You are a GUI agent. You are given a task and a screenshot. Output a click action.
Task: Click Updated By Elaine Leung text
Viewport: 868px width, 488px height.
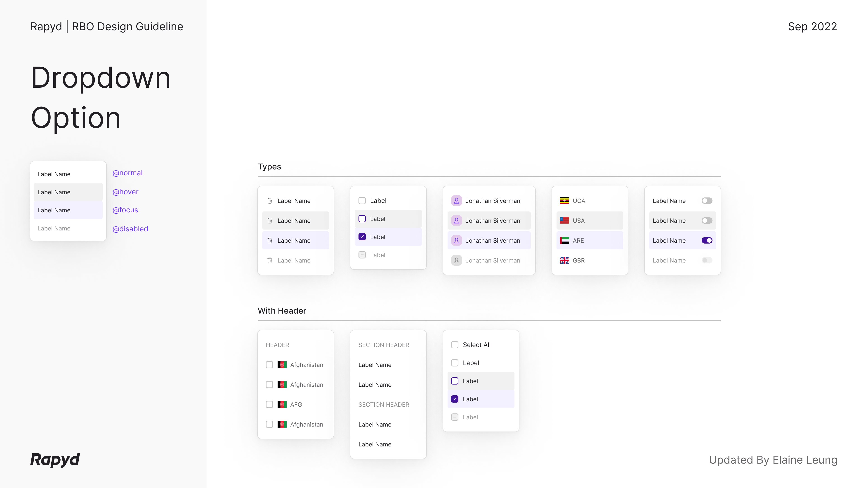coord(773,460)
